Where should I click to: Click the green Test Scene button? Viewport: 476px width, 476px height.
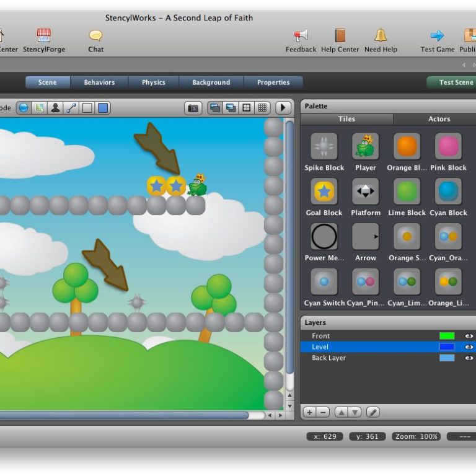[x=452, y=82]
